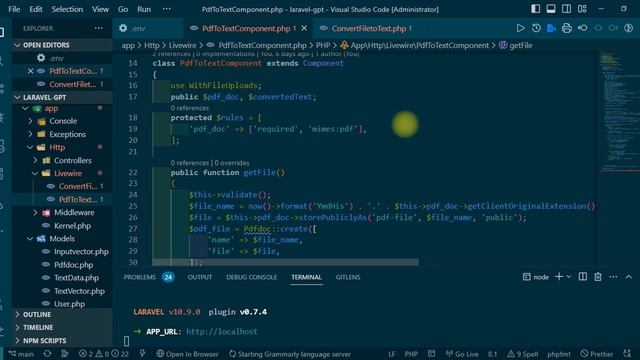Add new terminal with plus icon
The image size is (640, 360).
click(559, 277)
